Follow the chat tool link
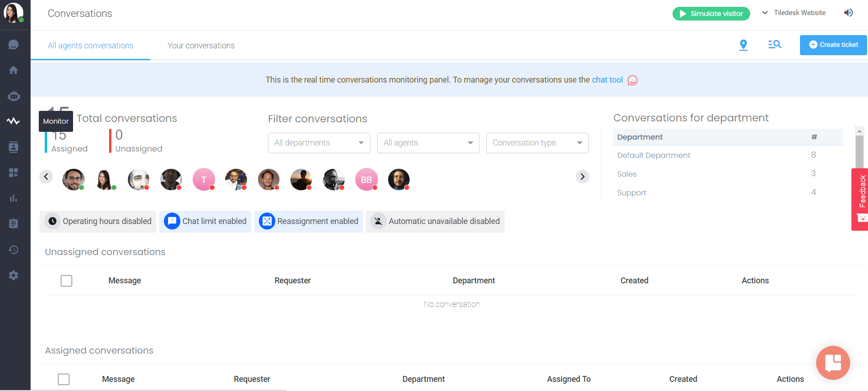This screenshot has width=868, height=391. pos(607,80)
